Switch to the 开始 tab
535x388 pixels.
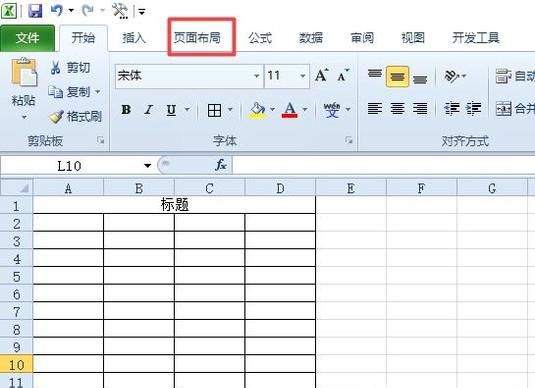tap(83, 38)
